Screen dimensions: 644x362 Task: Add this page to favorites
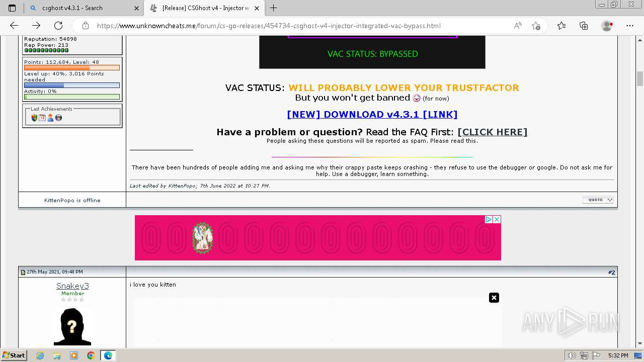click(x=536, y=26)
